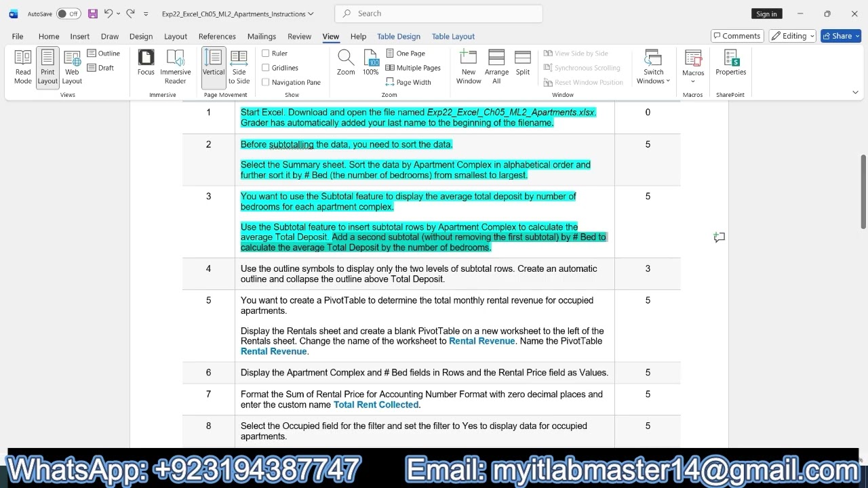Click the Save icon in title bar
Screen dimensions: 868x488
click(x=93, y=14)
